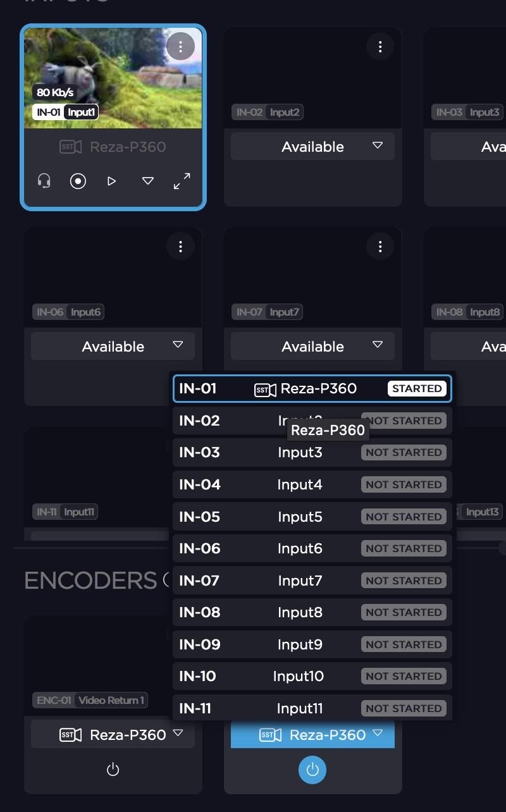
Task: Open the Available dropdown for IN-02
Action: 312,147
